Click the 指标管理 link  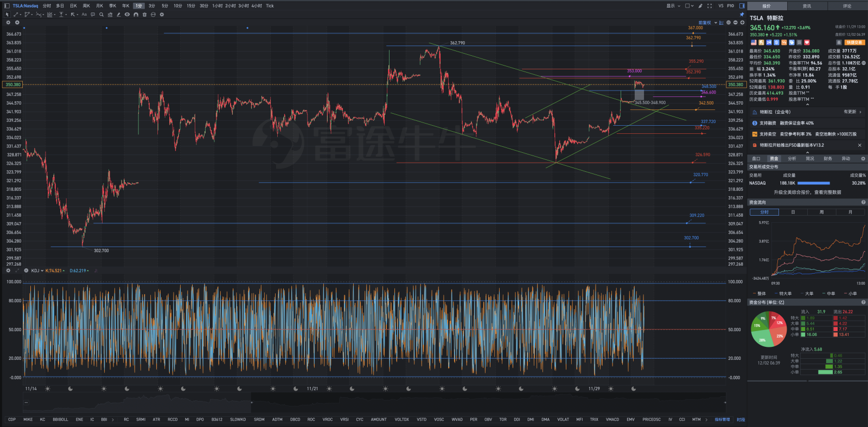(x=722, y=419)
